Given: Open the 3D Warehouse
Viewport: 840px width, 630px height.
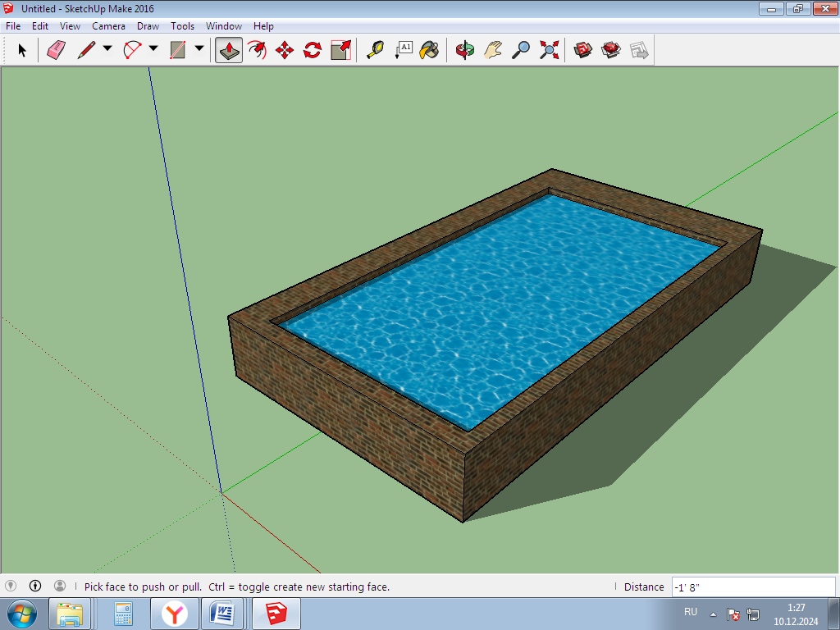Looking at the screenshot, I should click(583, 50).
